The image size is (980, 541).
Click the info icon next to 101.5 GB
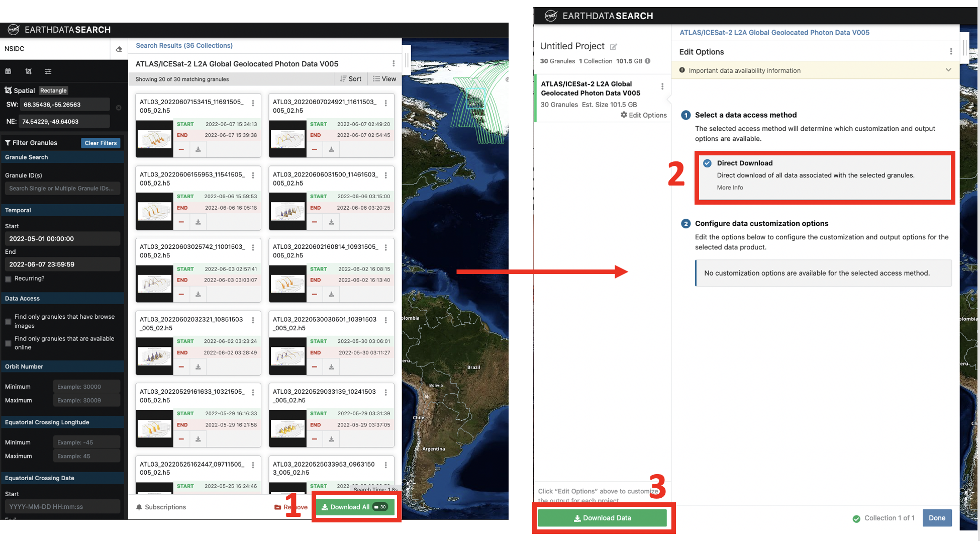pos(648,61)
